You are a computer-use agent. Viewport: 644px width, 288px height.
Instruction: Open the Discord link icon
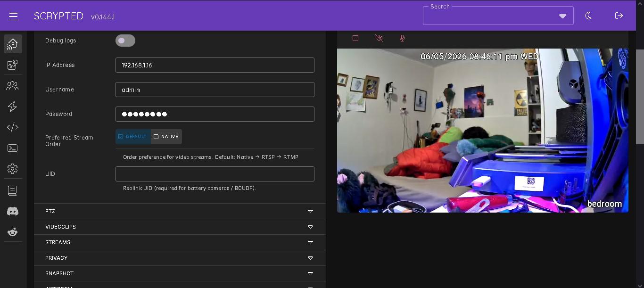pyautogui.click(x=13, y=211)
